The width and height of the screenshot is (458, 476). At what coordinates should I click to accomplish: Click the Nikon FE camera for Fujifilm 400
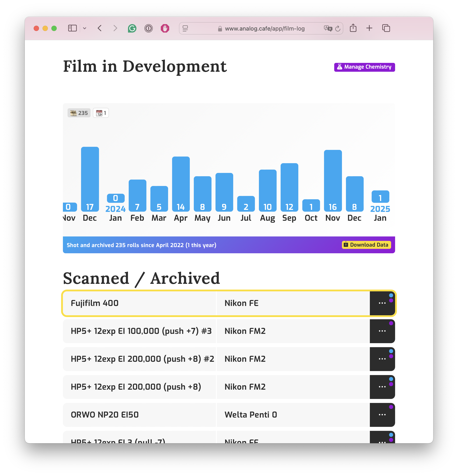293,303
